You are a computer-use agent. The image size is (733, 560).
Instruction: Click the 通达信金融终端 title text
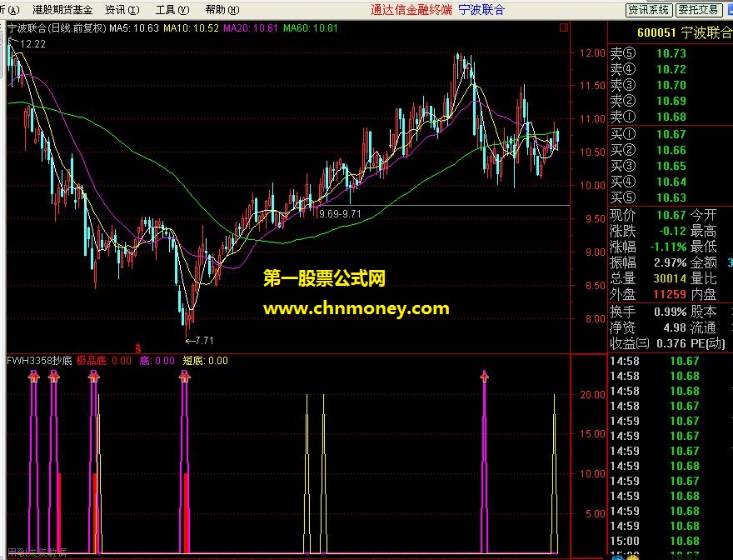click(x=411, y=10)
